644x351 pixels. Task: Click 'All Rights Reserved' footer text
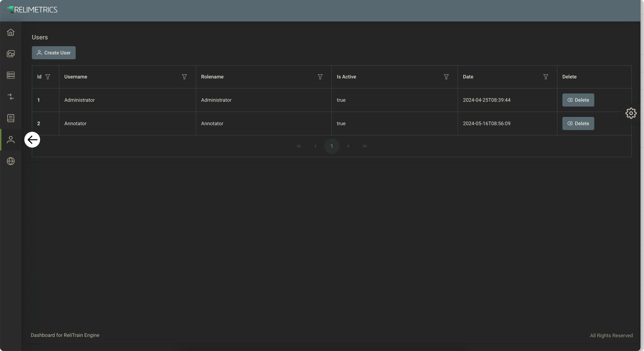[611, 335]
